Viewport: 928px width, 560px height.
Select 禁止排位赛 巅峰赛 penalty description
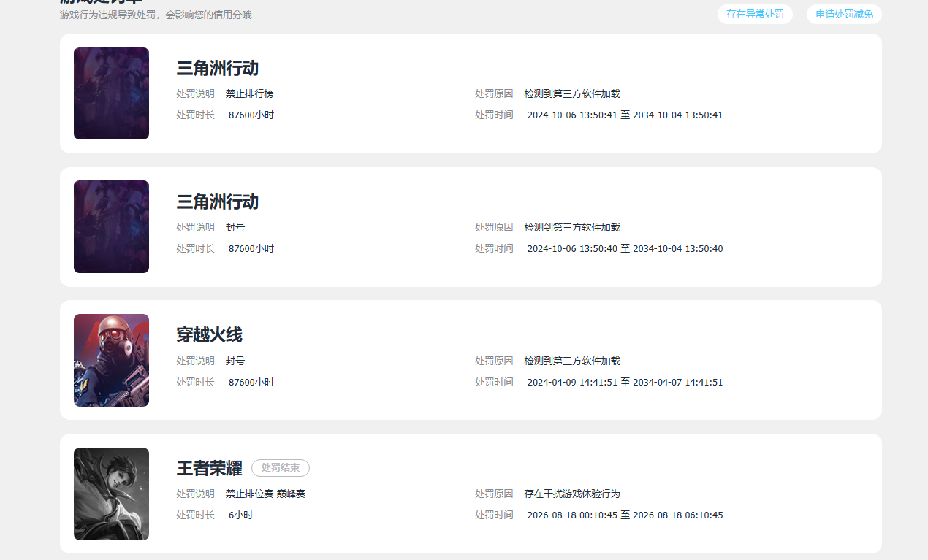(265, 494)
